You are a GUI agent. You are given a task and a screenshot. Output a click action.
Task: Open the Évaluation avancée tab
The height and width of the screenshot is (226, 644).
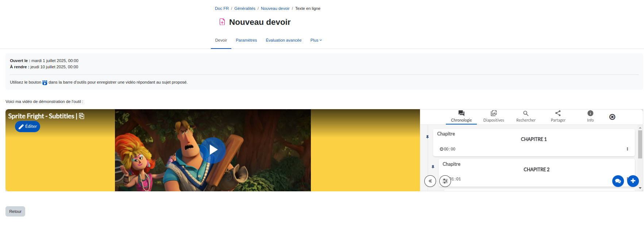pos(284,40)
